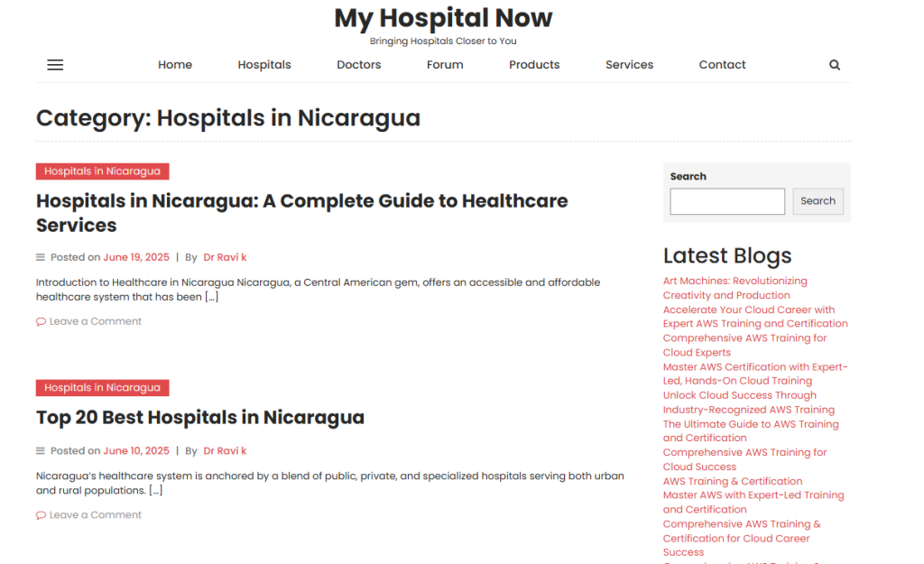Click Contact in the top navigation
The width and height of the screenshot is (924, 564).
click(722, 65)
